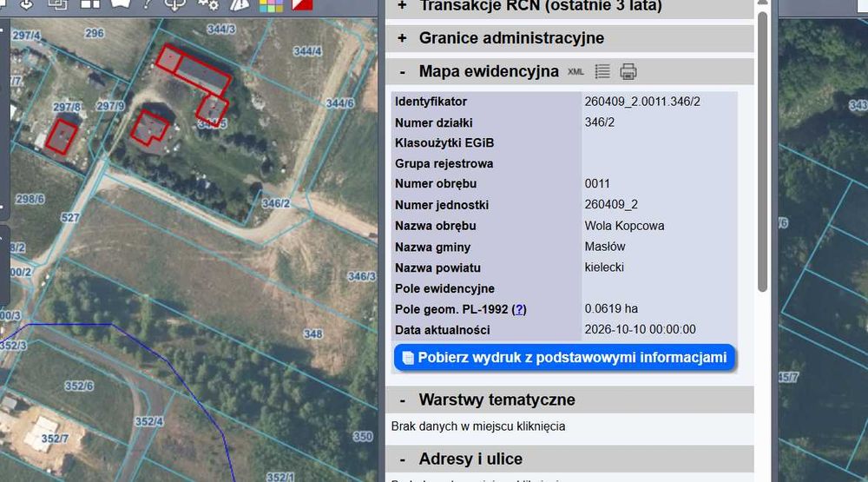The height and width of the screenshot is (482, 868).
Task: Click parcel label 352/6 on the map
Action: [x=79, y=386]
